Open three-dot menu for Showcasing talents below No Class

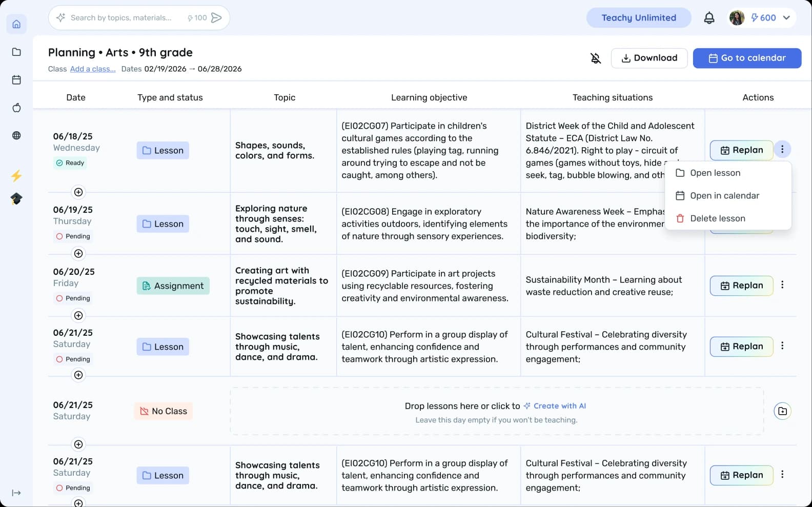782,474
